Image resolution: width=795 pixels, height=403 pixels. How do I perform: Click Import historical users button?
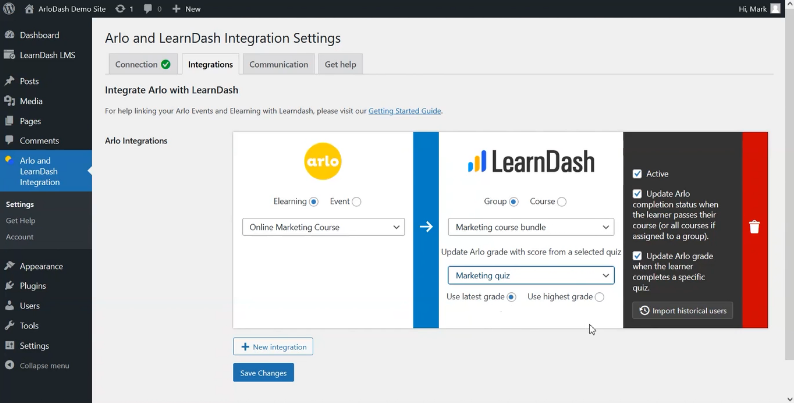(682, 310)
